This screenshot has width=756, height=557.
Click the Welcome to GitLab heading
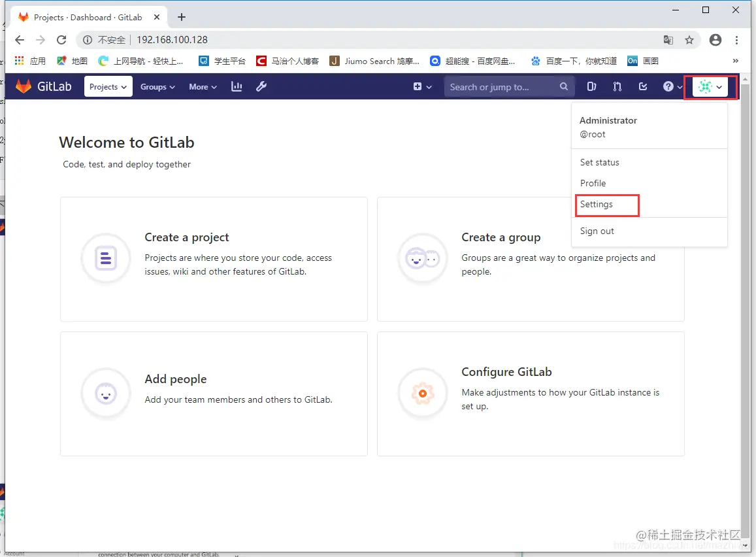(x=127, y=143)
